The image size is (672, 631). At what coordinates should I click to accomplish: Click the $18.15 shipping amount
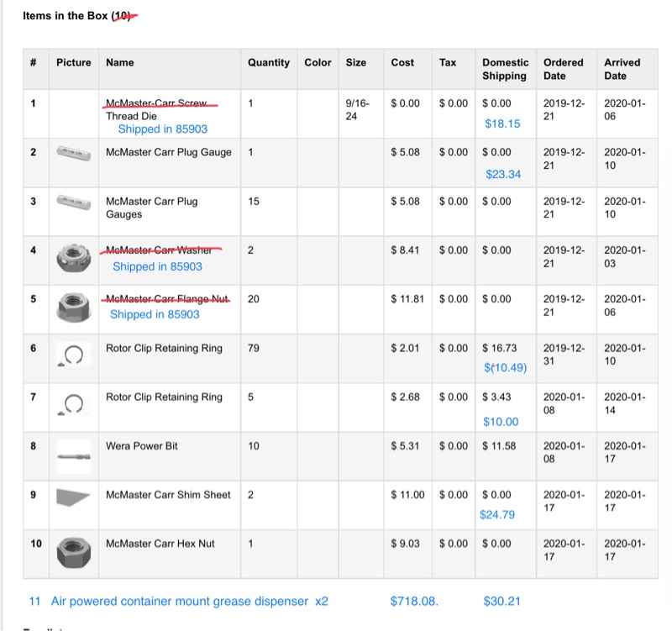tap(502, 124)
